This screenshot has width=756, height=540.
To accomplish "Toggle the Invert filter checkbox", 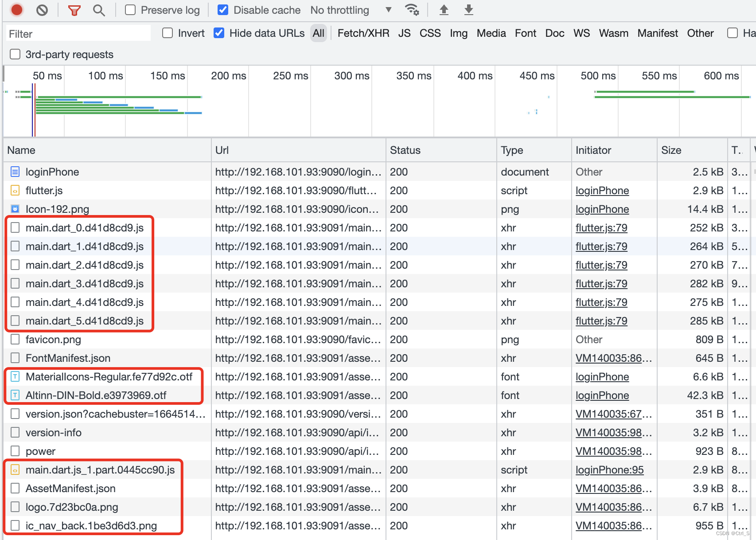I will (x=168, y=33).
